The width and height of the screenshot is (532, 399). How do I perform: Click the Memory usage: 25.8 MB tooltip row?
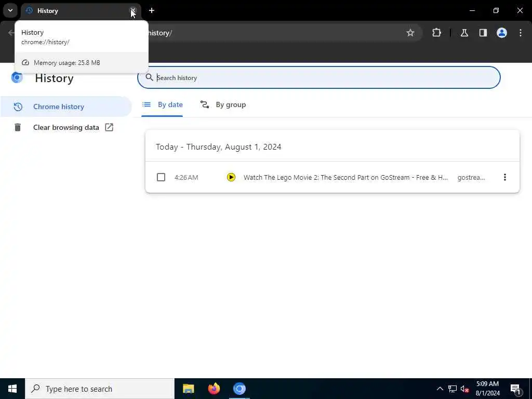tap(82, 63)
